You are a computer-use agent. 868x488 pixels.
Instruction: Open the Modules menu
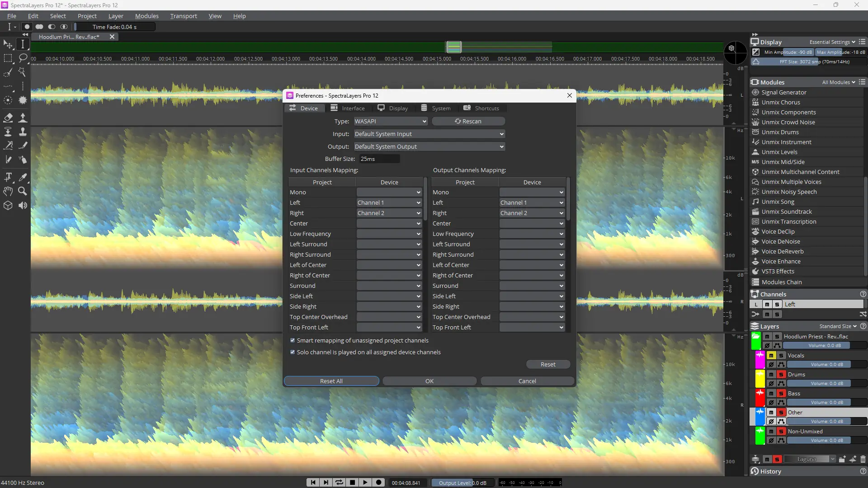pos(146,16)
